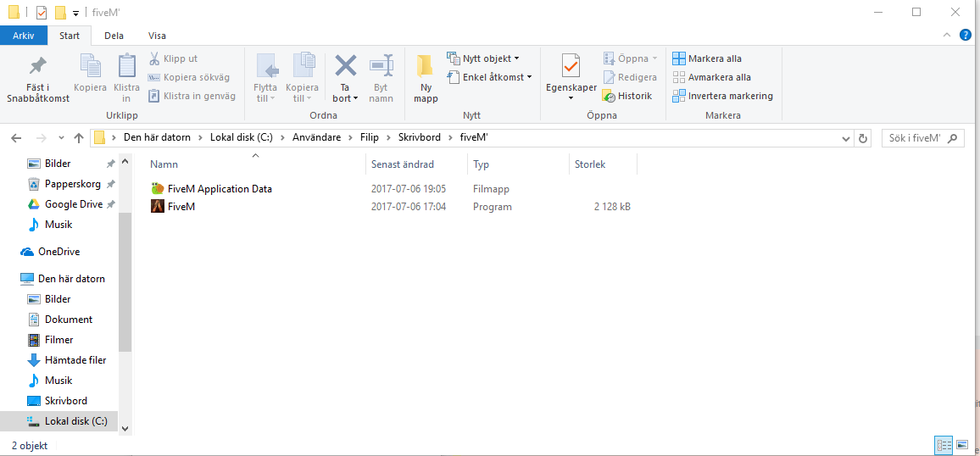Click the Kopiera ribbon button
Viewport: 980px width, 456px height.
pos(90,75)
